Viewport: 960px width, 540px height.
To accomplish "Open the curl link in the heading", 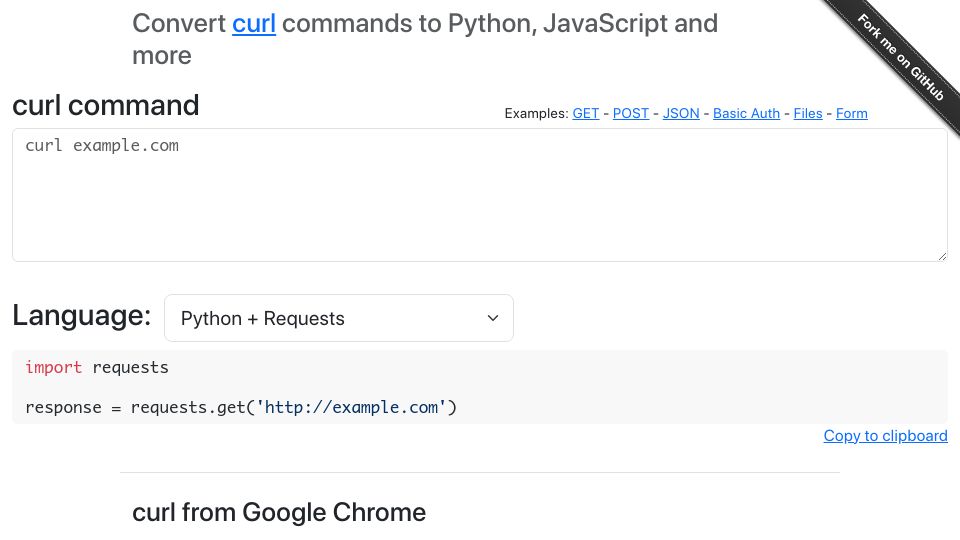I will point(253,24).
